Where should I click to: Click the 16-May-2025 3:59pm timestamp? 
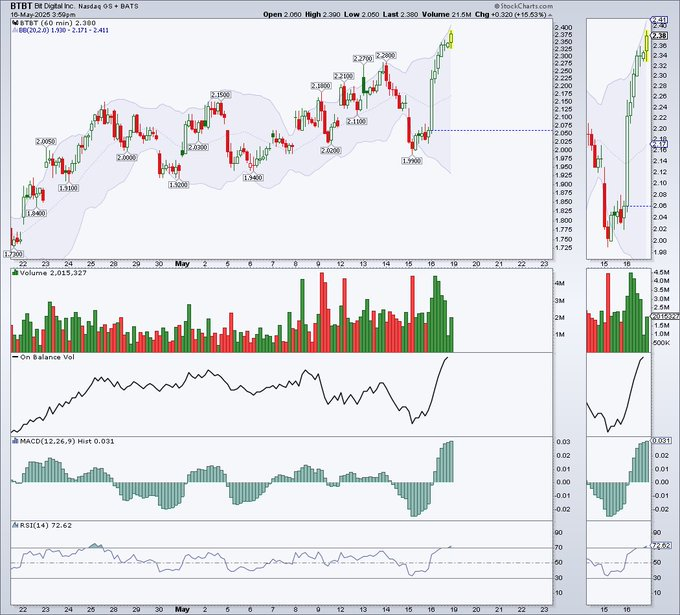click(43, 14)
